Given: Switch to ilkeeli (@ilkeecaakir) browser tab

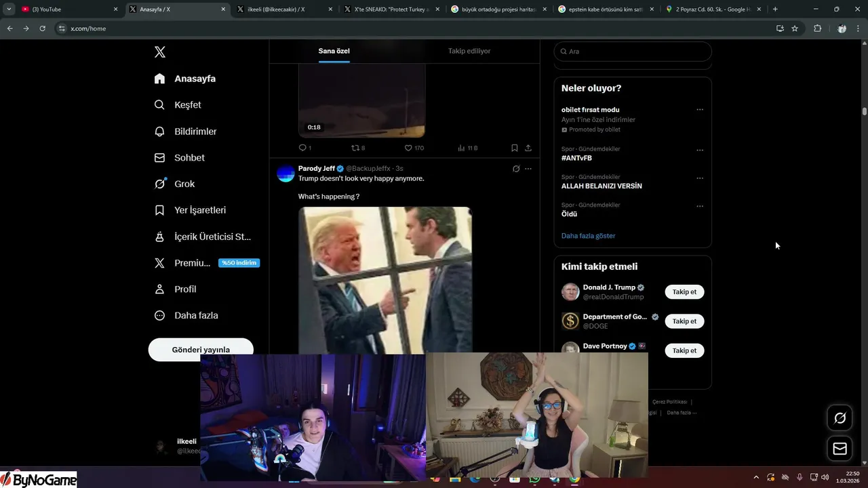Looking at the screenshot, I should (x=285, y=9).
